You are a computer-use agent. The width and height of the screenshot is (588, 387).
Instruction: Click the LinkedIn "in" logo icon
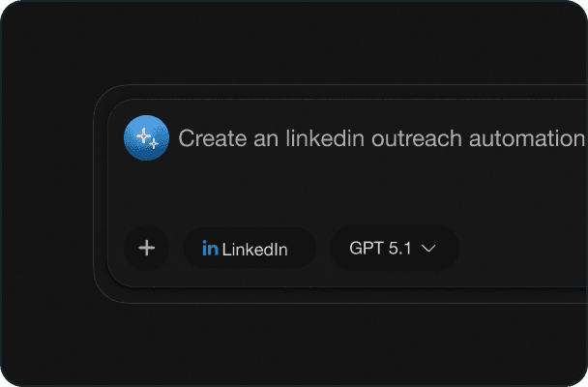coord(210,249)
